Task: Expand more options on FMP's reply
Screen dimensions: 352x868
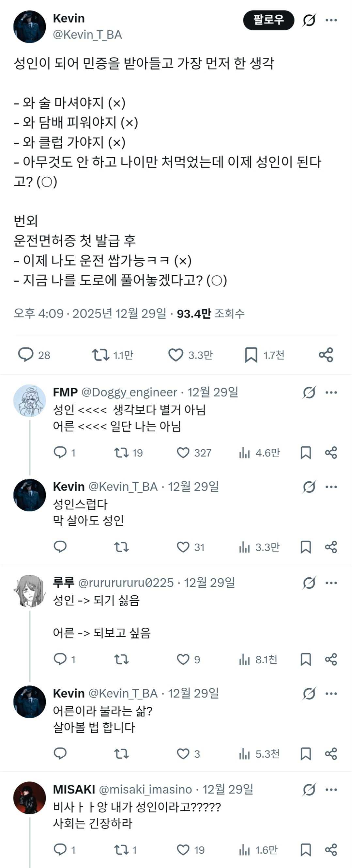Action: 332,393
